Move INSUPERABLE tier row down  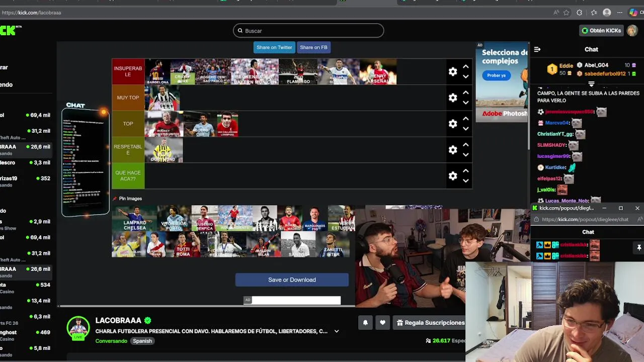466,77
